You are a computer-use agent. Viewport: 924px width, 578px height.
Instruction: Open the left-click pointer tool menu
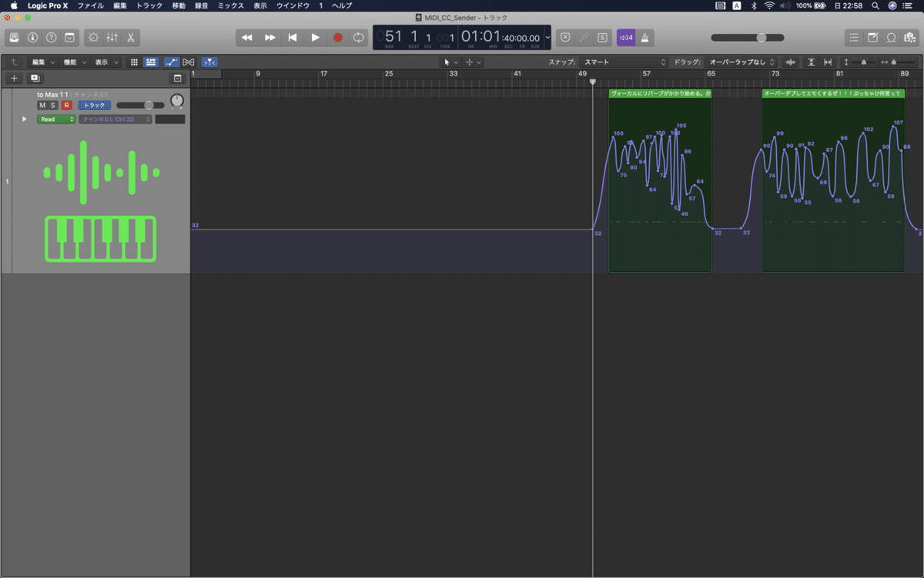450,62
